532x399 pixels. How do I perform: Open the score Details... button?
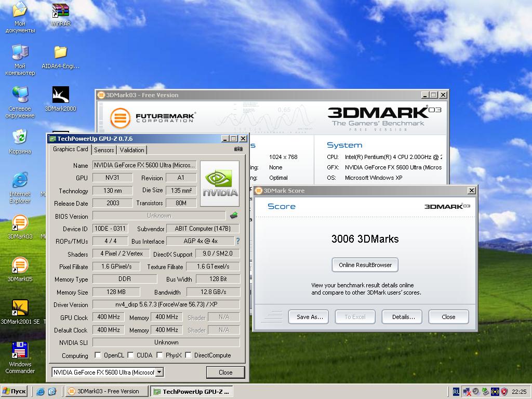click(402, 317)
